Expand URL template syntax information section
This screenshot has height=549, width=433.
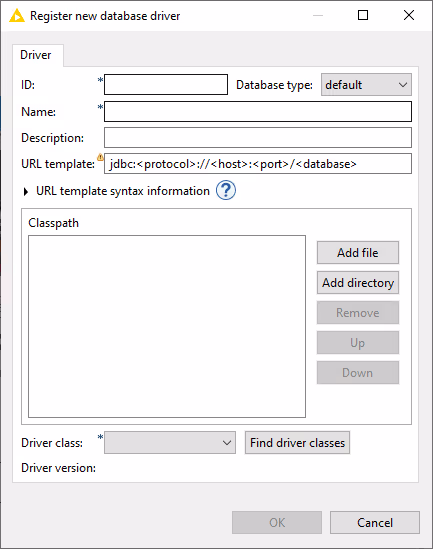click(x=26, y=192)
